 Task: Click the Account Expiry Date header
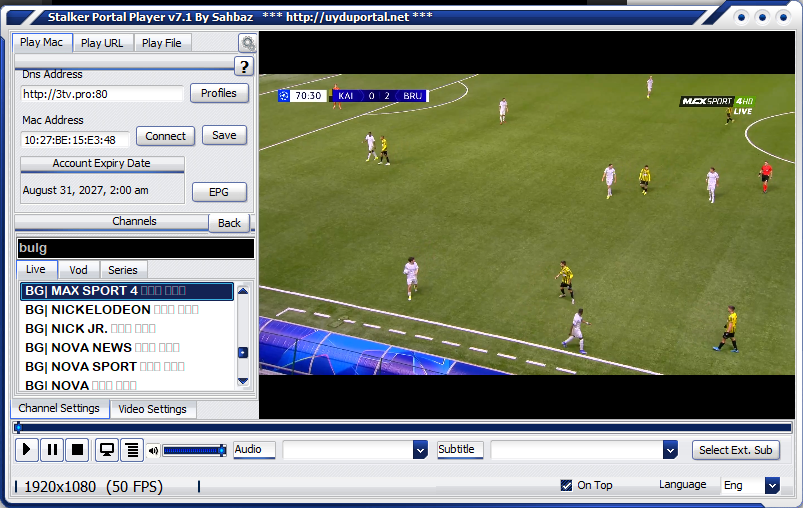[102, 163]
